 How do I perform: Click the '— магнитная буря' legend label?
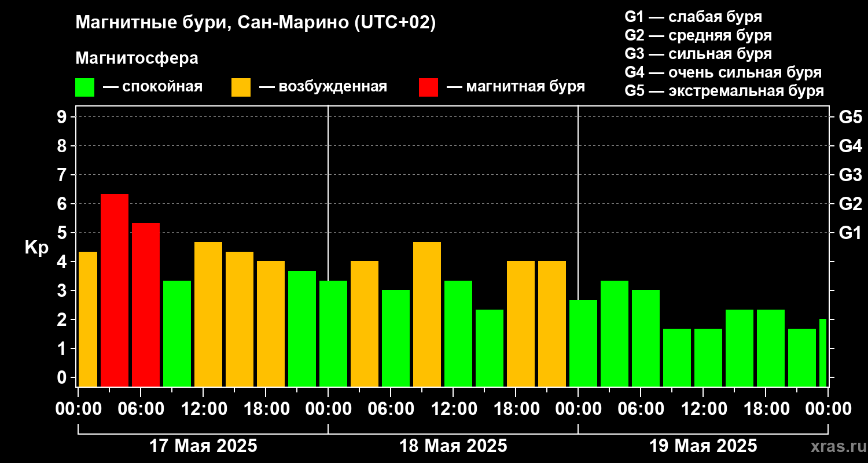click(x=516, y=87)
